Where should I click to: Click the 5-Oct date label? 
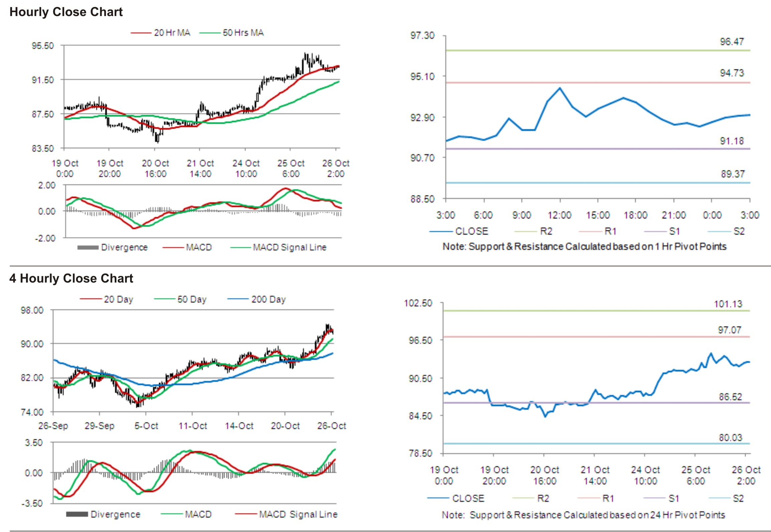click(x=146, y=426)
